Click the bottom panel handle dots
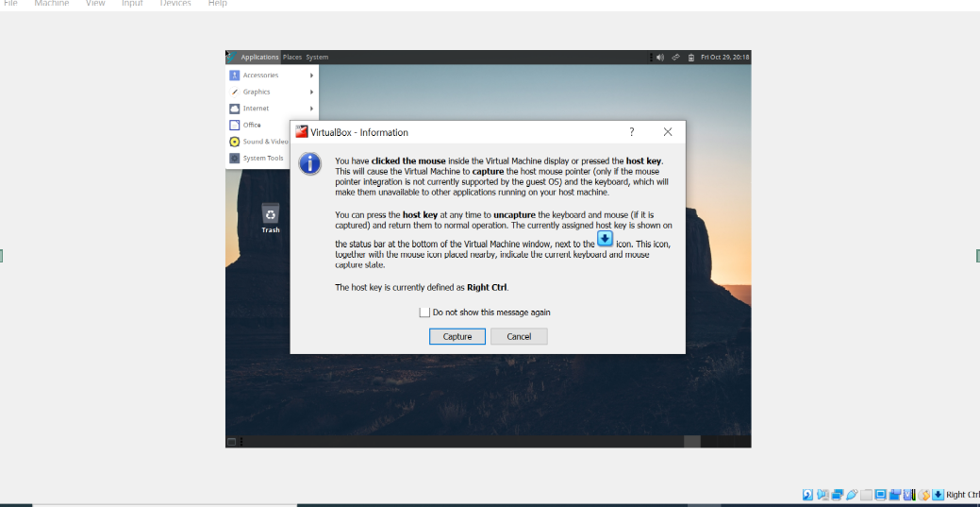This screenshot has height=507, width=980. click(241, 441)
